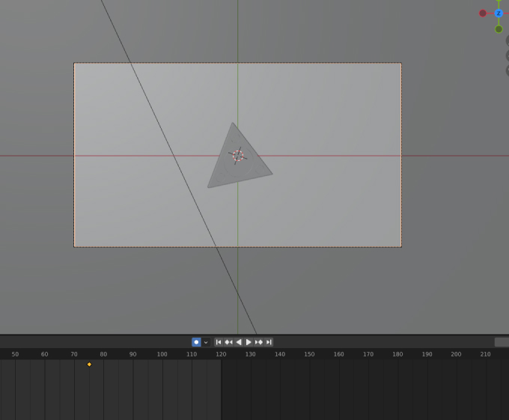
Task: Click the red negative X gizmo circle
Action: coord(483,13)
